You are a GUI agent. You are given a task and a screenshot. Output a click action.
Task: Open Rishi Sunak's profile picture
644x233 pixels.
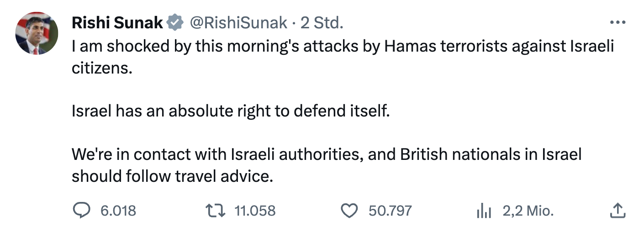pyautogui.click(x=37, y=33)
